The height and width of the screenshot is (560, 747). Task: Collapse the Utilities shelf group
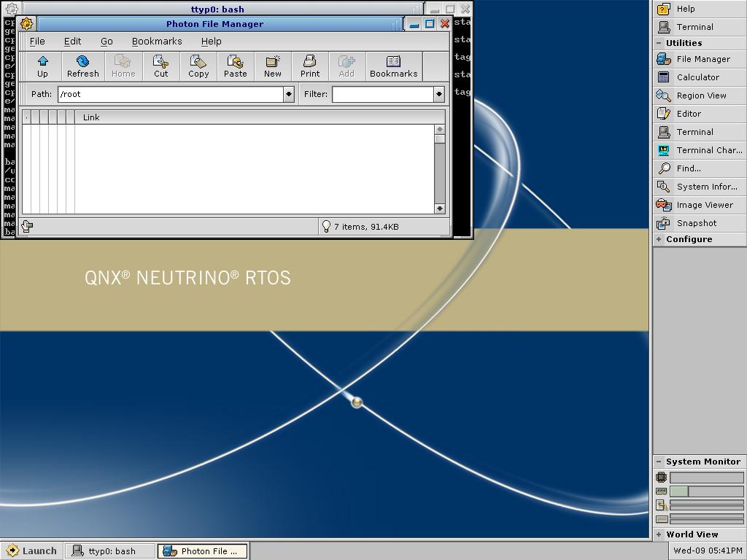click(x=659, y=43)
